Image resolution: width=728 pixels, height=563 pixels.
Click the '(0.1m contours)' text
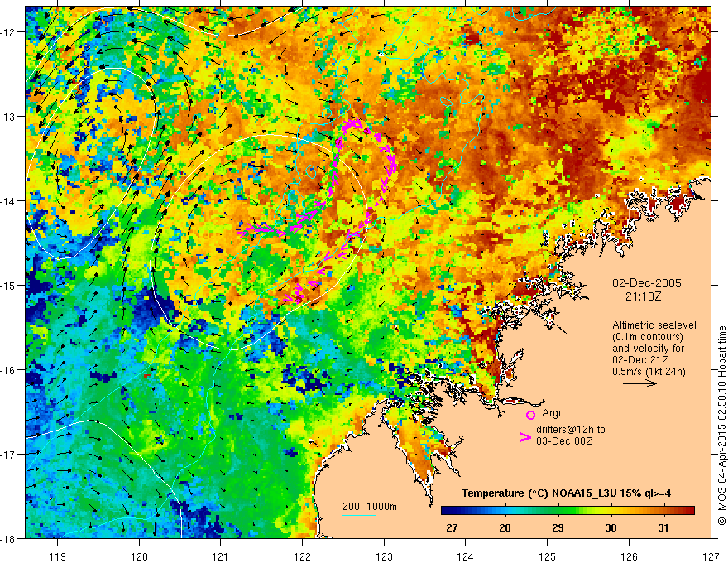648,337
